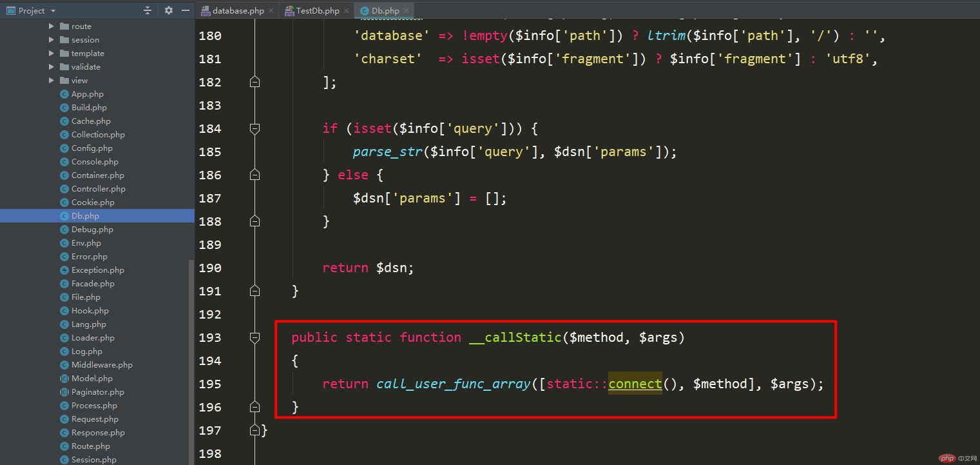Click the class icon beside Hook.php
The image size is (980, 465).
pos(64,311)
